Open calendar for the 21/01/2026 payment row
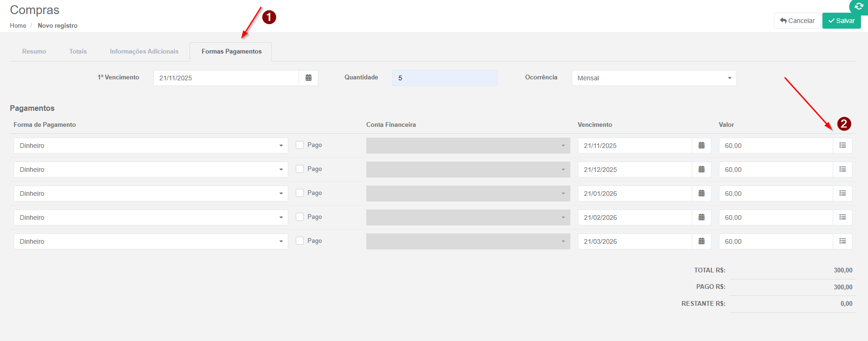Screen dimensions: 868x341 click(701, 194)
